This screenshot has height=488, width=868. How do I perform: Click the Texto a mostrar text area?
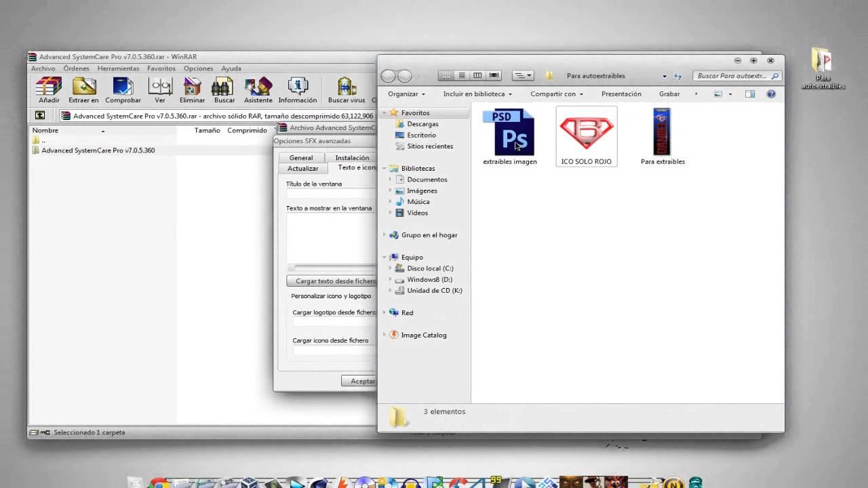tap(331, 239)
